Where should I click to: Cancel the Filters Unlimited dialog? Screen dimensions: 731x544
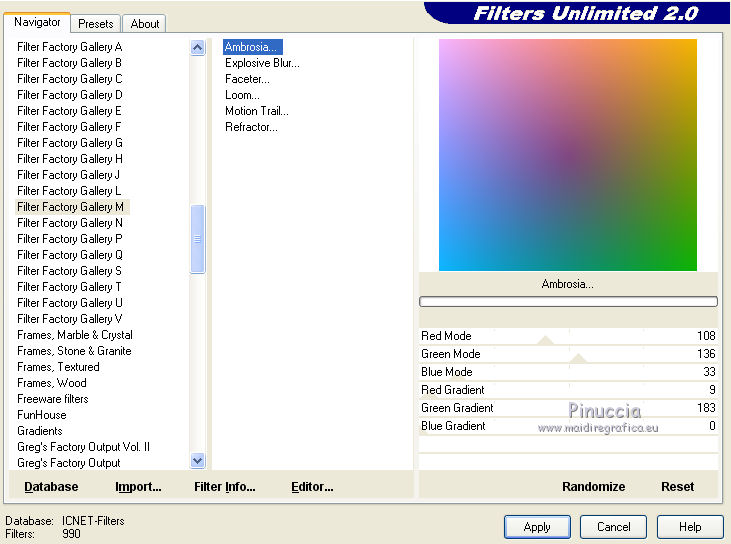pyautogui.click(x=614, y=527)
